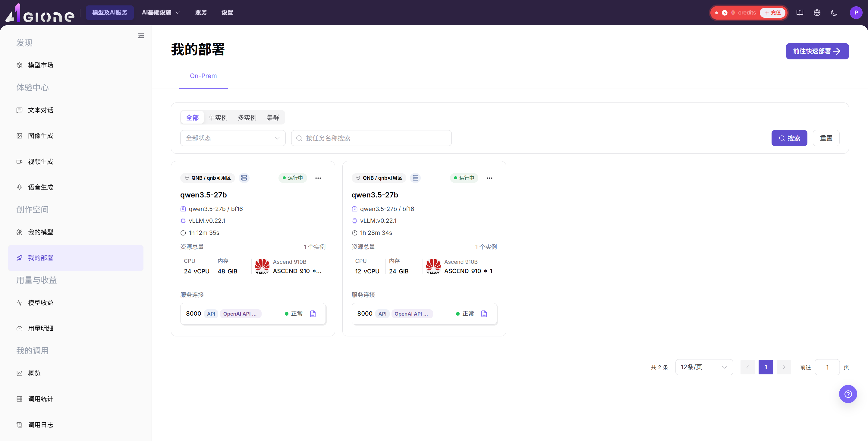Image resolution: width=868 pixels, height=441 pixels.
Task: Go to previous page arrow
Action: point(747,367)
